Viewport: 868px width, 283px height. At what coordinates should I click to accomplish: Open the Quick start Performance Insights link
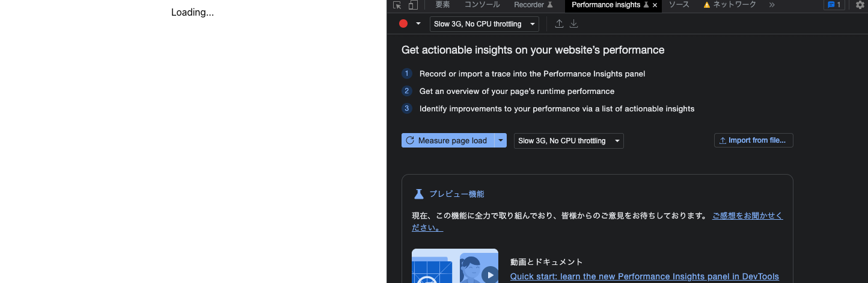click(x=644, y=276)
